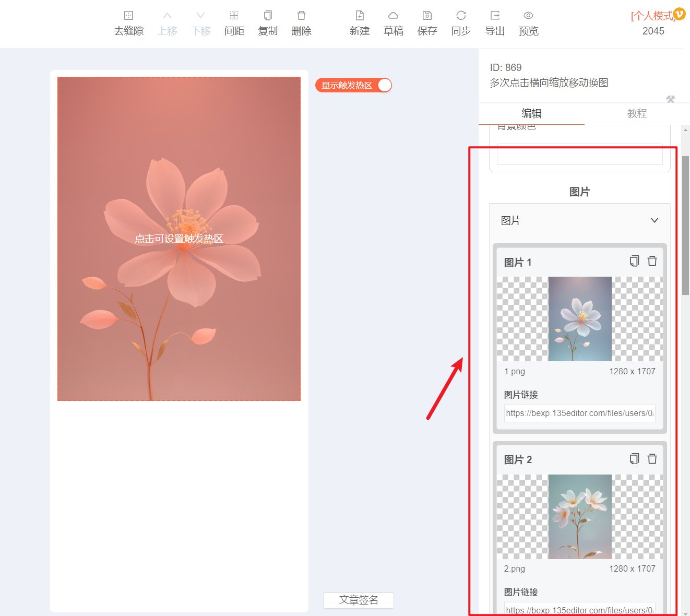Click the 保存 save icon
The width and height of the screenshot is (690, 616).
(427, 16)
